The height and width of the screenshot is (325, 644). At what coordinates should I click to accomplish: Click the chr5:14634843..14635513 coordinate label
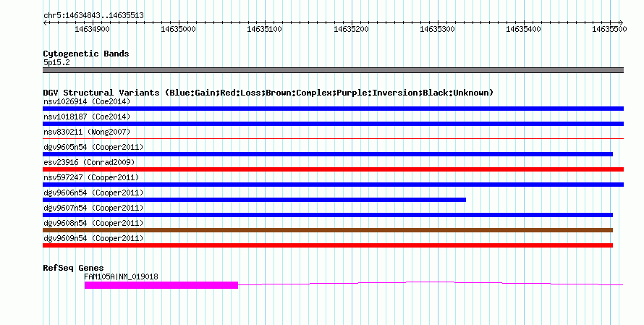pos(93,16)
